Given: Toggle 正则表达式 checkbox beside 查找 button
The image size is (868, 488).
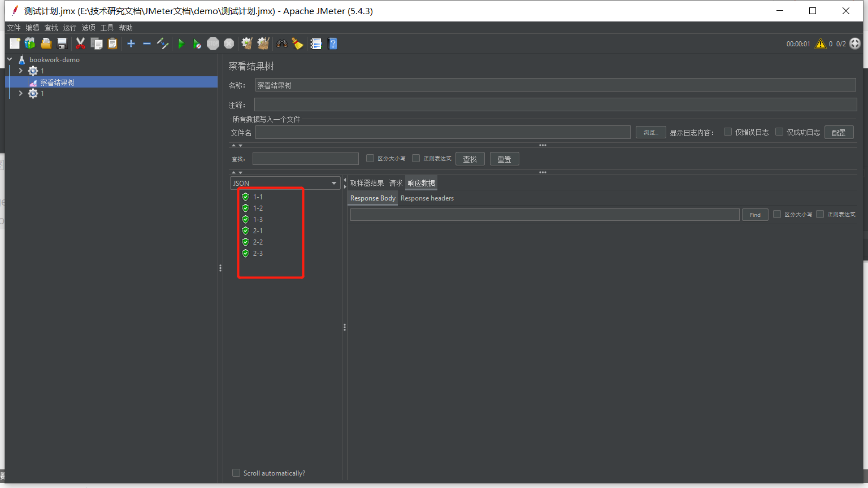Looking at the screenshot, I should (416, 158).
